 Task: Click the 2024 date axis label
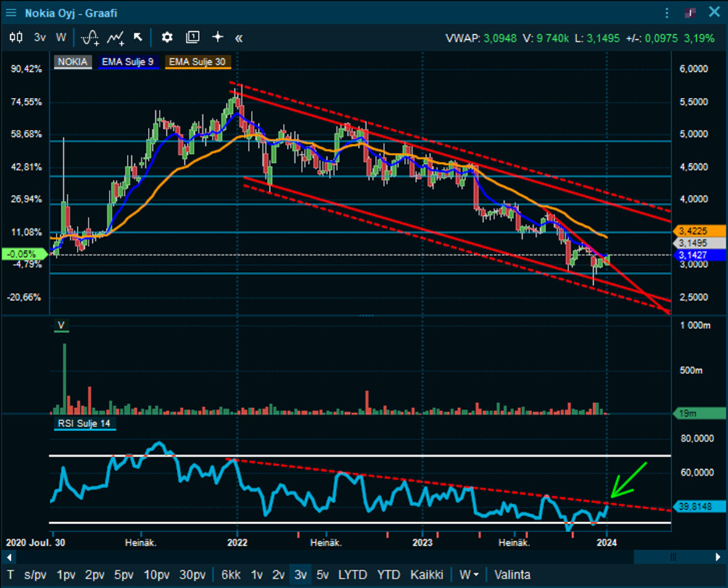[606, 542]
